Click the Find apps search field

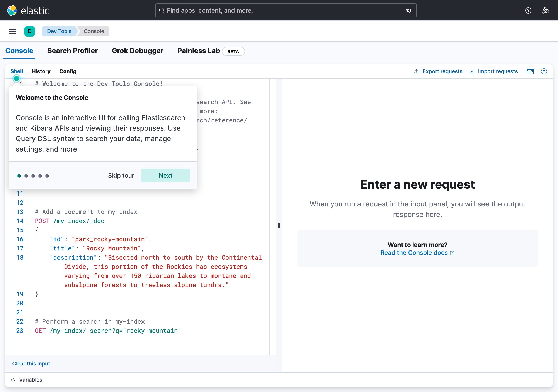[x=286, y=10]
